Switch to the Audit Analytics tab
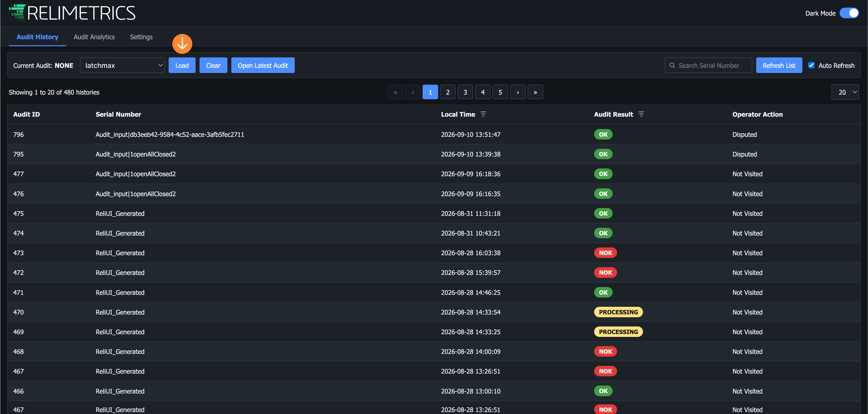Screen dimensions: 868x414 (x=94, y=37)
